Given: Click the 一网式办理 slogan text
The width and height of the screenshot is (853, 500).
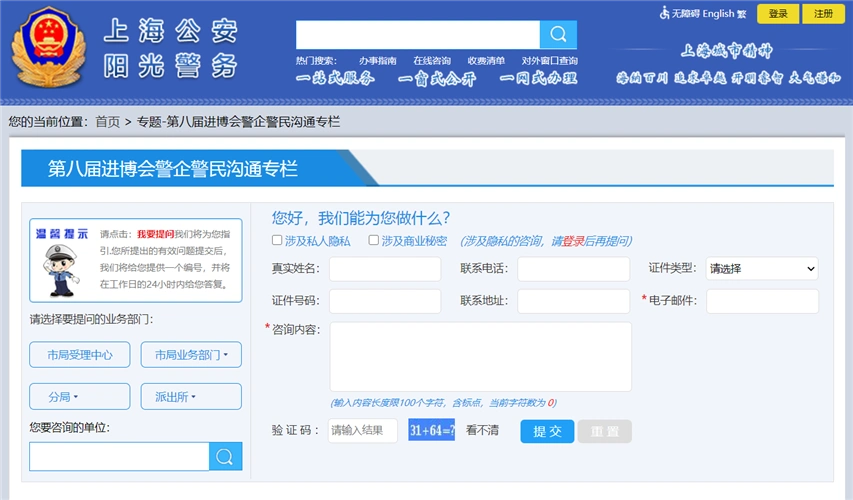Looking at the screenshot, I should [x=538, y=78].
